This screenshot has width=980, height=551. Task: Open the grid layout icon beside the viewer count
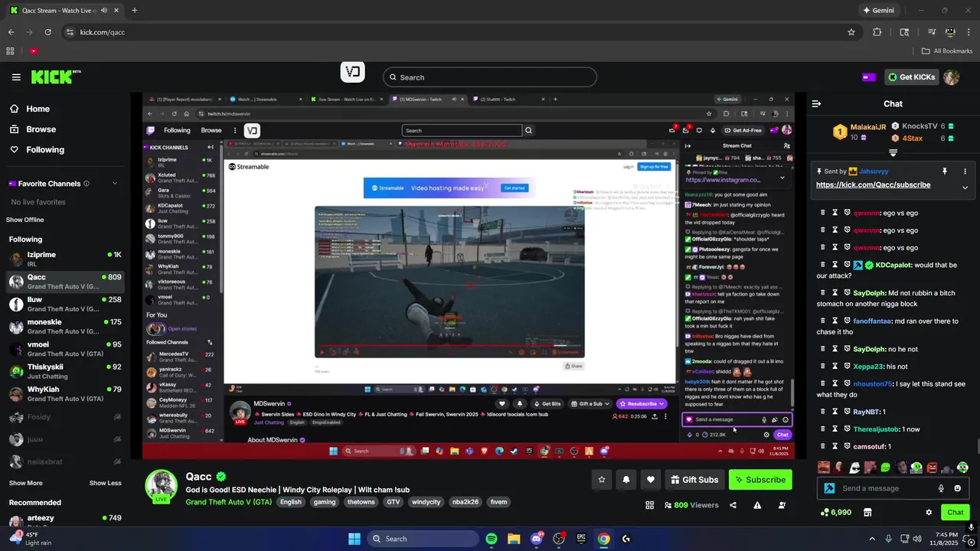click(x=649, y=505)
